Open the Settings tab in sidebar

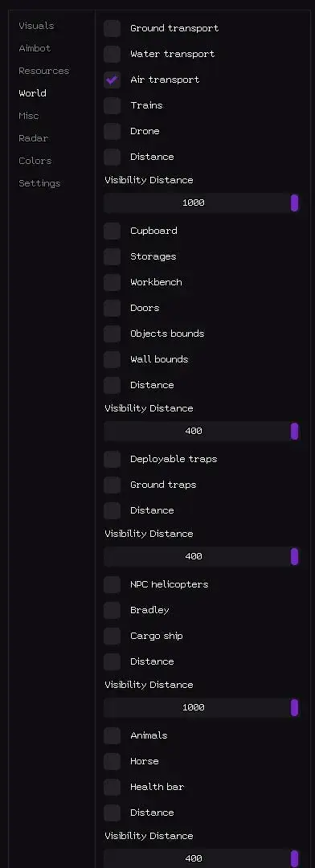[39, 183]
